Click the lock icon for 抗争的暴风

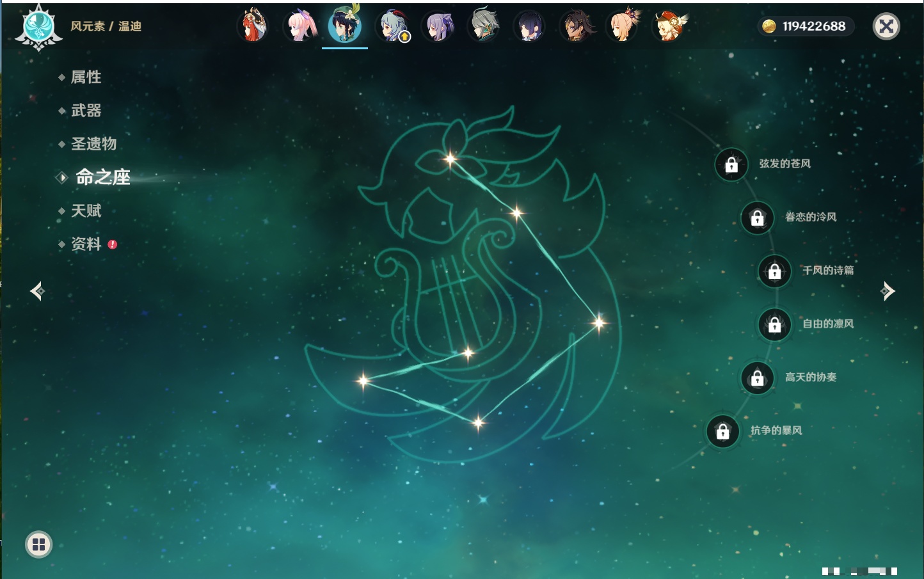pos(723,431)
